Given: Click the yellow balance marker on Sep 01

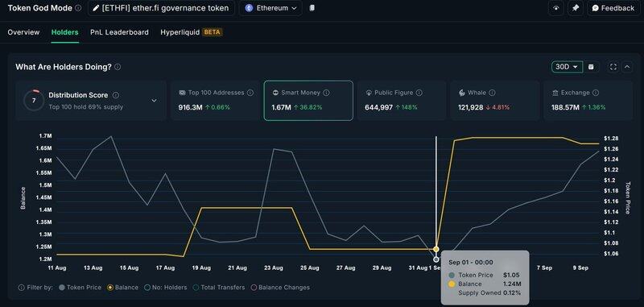Looking at the screenshot, I should 436,249.
